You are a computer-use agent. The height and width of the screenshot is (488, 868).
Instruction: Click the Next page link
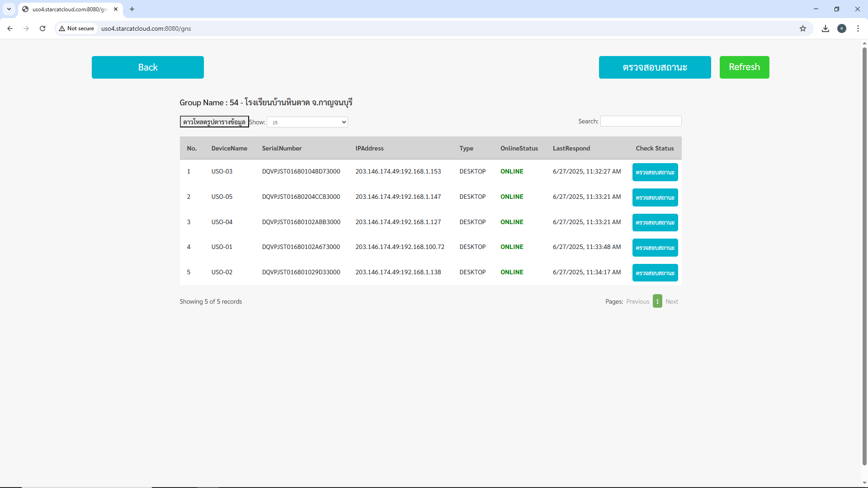point(671,301)
